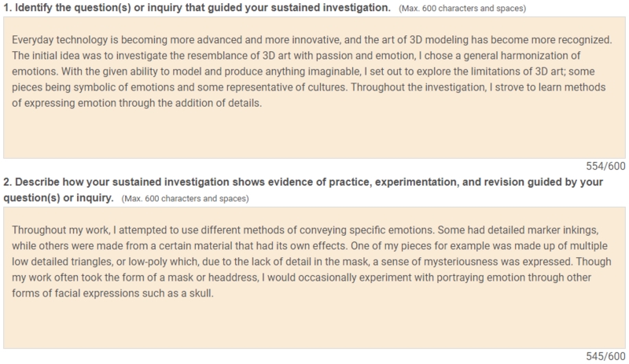Place cursor after 'addition of details.'
This screenshot has width=629, height=364.
click(x=263, y=103)
